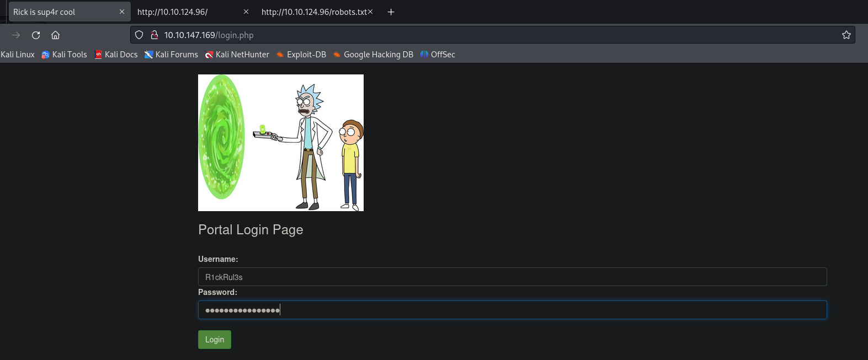The height and width of the screenshot is (360, 868).
Task: Click the forward navigation arrow
Action: (16, 35)
